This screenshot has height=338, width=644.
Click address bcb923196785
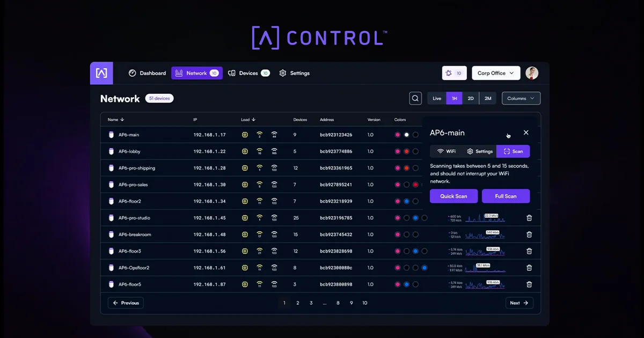(x=336, y=218)
